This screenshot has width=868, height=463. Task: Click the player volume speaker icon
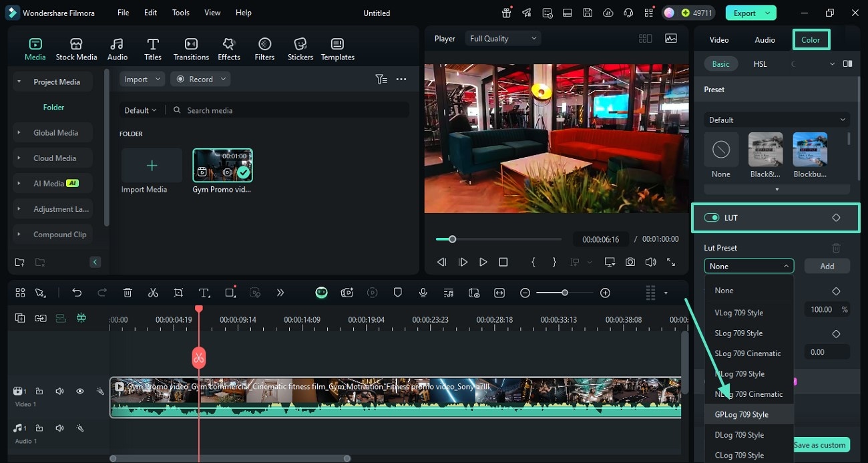[650, 262]
